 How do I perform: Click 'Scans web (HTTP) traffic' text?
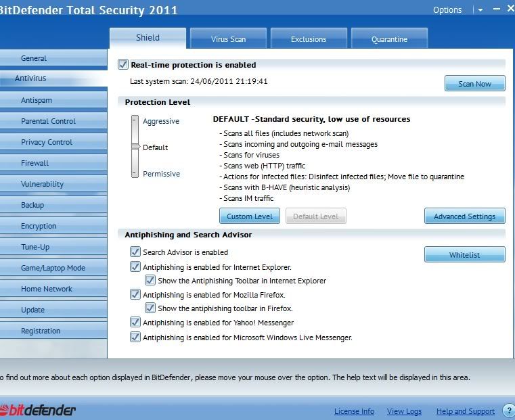(x=264, y=166)
